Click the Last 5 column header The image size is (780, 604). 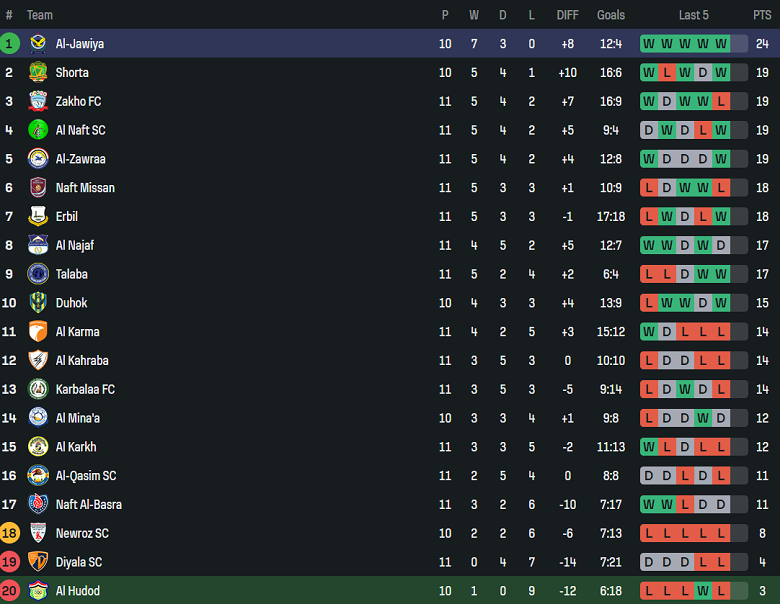(x=693, y=15)
